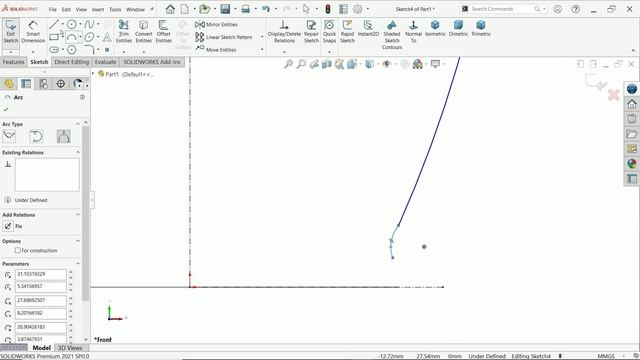Image resolution: width=640 pixels, height=360 pixels.
Task: Select the Arc tool in the ribbon
Action: [x=71, y=37]
